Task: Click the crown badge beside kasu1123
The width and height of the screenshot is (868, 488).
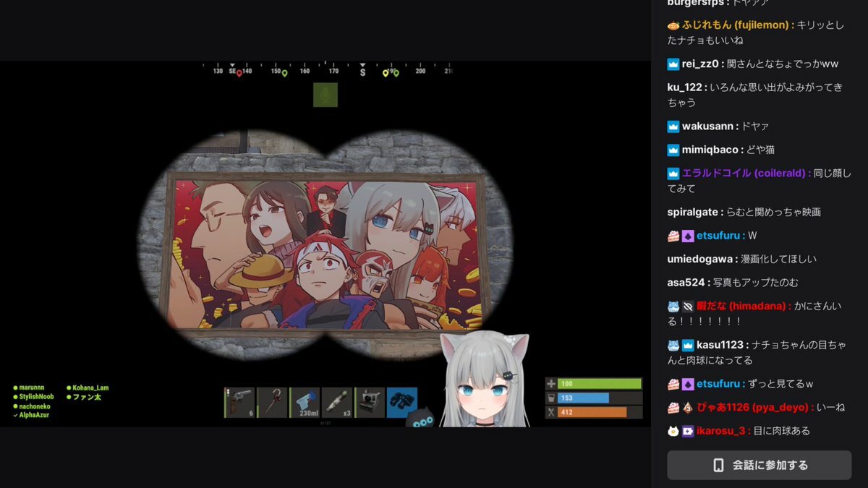Action: click(688, 345)
